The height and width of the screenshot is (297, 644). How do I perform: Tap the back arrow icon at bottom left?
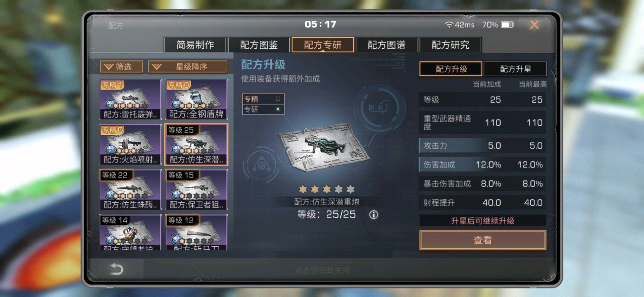tap(116, 269)
